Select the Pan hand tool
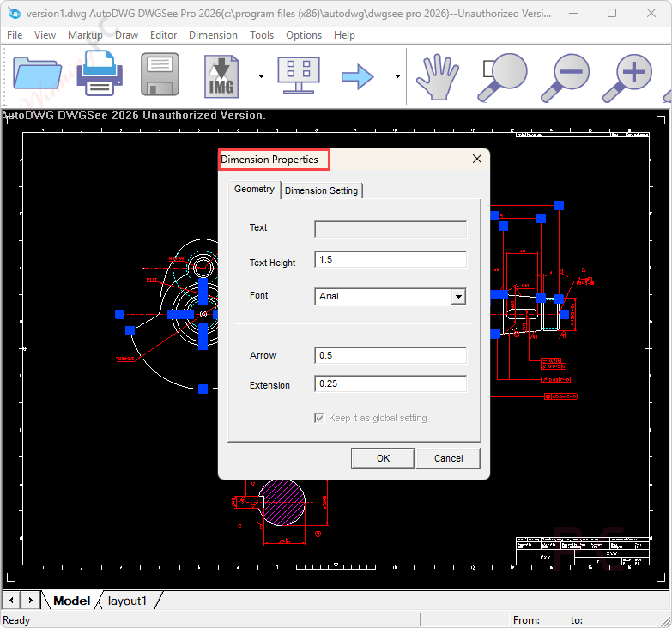The image size is (672, 628). (x=437, y=77)
